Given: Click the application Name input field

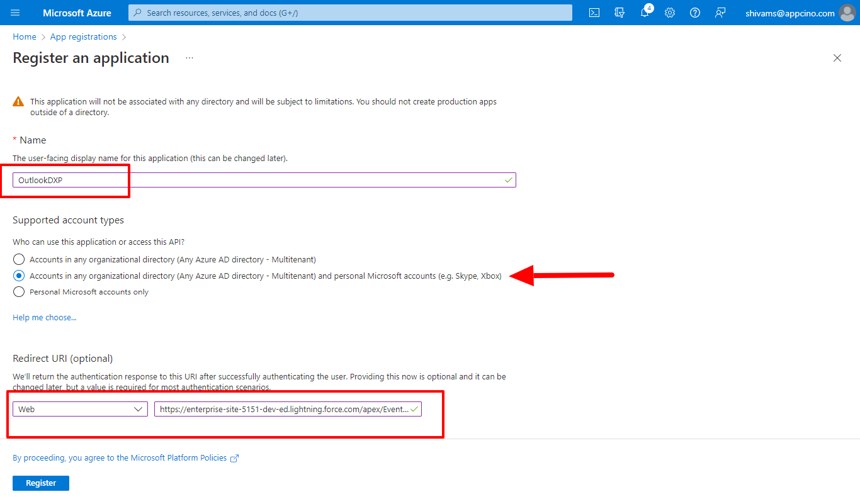Looking at the screenshot, I should [258, 180].
